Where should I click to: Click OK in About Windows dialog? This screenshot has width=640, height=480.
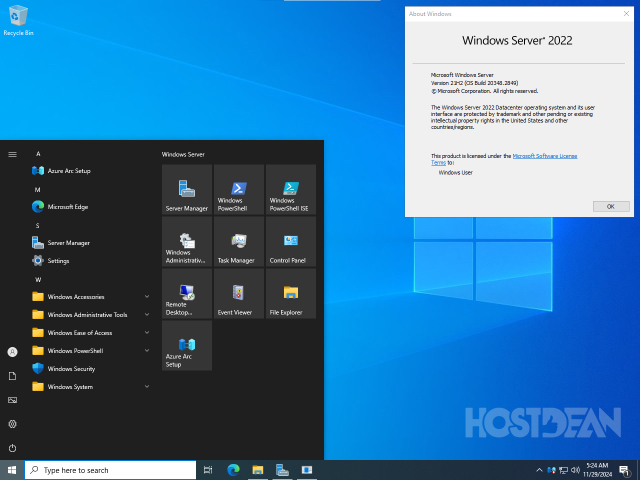[x=611, y=207]
